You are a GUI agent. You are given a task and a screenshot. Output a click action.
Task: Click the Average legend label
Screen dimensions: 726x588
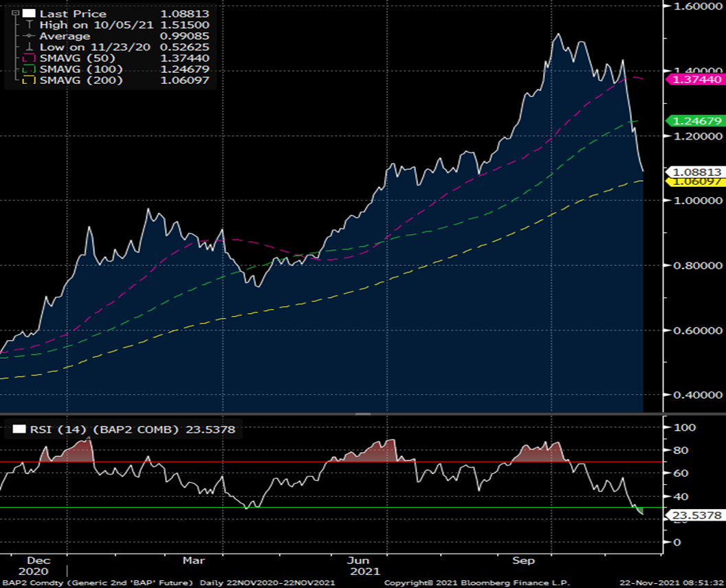[x=65, y=36]
